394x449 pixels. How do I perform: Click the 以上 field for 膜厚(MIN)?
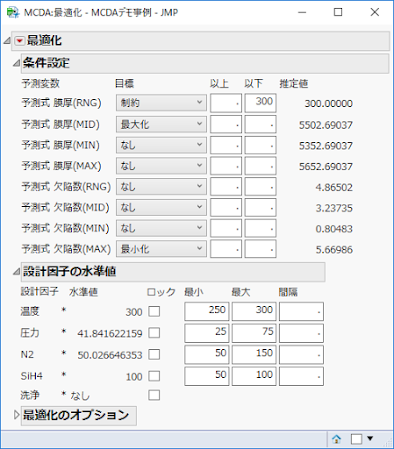[x=226, y=145]
